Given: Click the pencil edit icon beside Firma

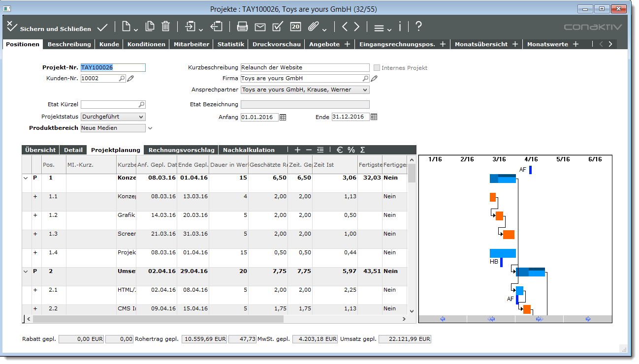Looking at the screenshot, I should coord(374,79).
